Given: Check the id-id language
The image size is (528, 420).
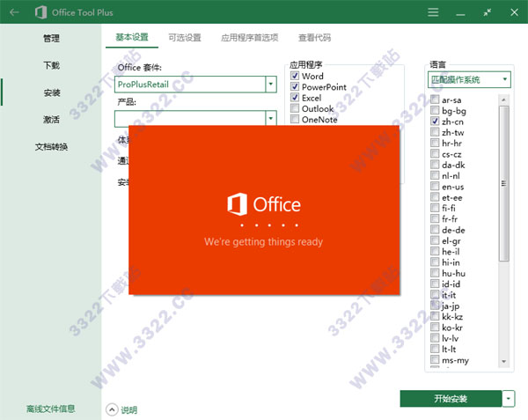Looking at the screenshot, I should [x=435, y=284].
